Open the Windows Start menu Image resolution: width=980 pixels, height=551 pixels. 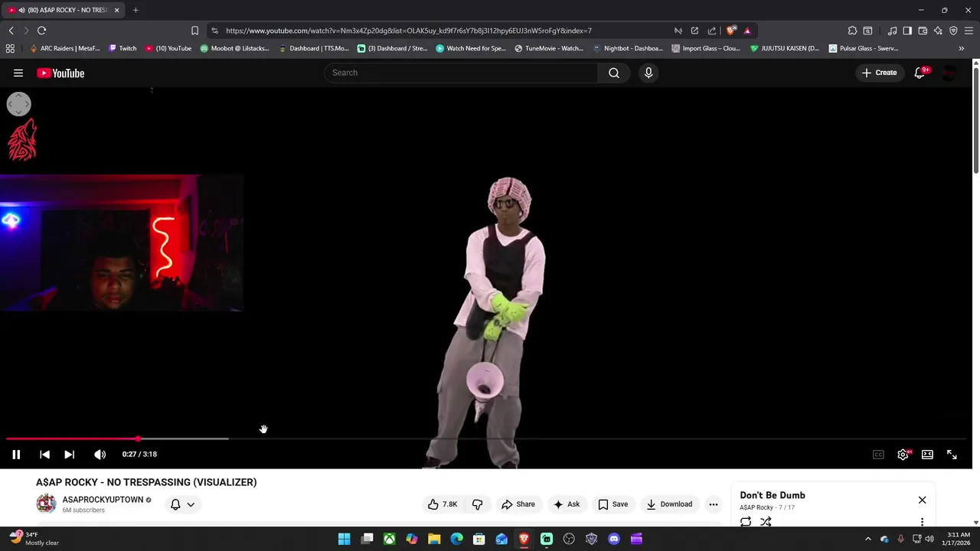(345, 539)
